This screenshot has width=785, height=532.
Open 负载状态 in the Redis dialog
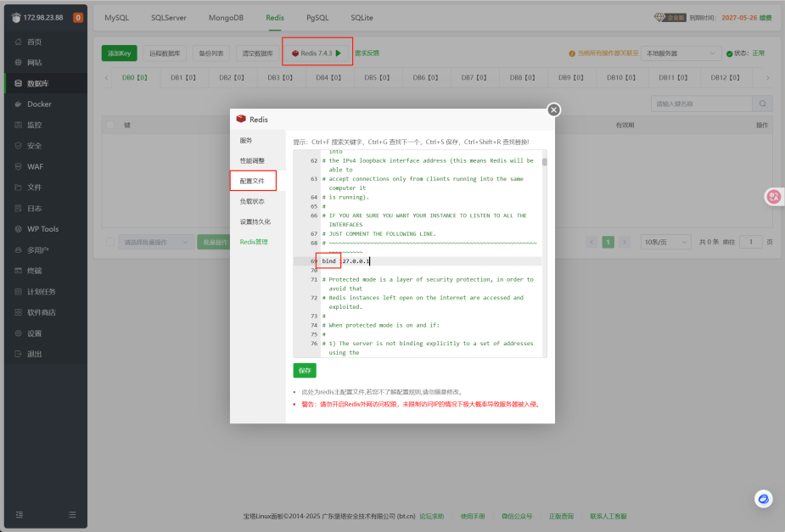[x=257, y=201]
